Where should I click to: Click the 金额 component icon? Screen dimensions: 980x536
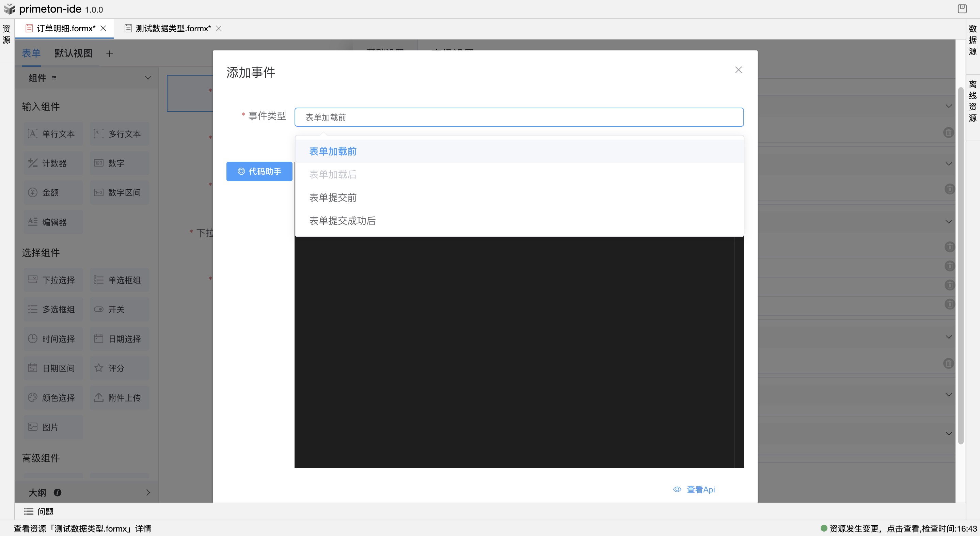[33, 192]
